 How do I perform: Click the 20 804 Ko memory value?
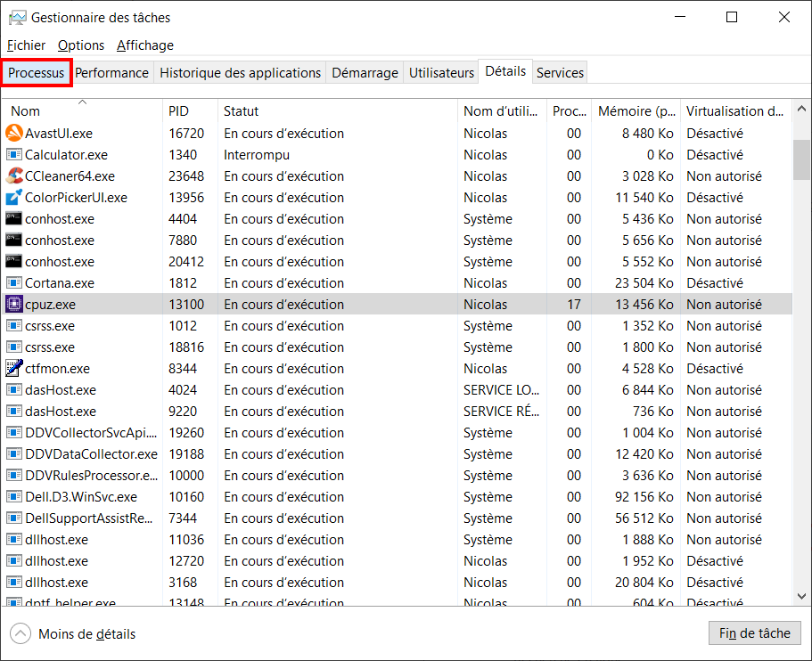[644, 583]
